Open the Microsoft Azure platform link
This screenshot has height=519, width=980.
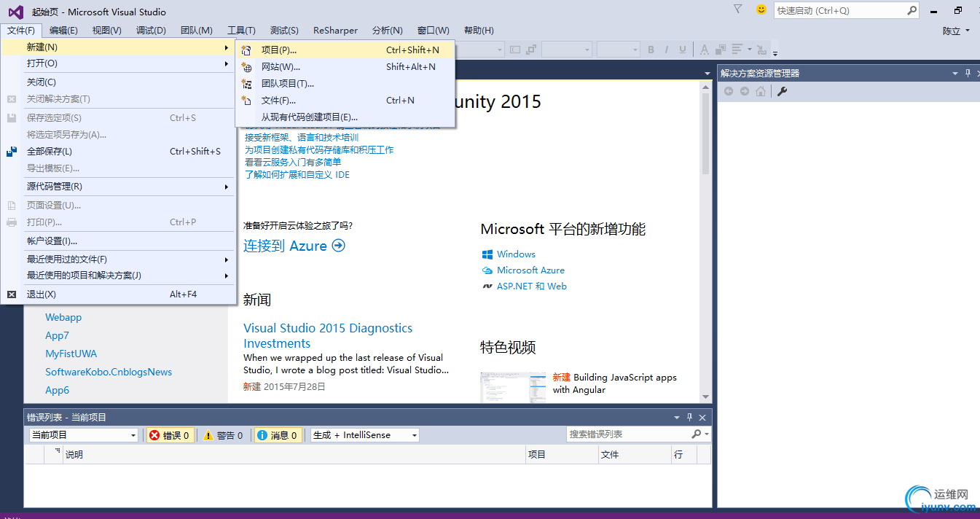click(530, 270)
